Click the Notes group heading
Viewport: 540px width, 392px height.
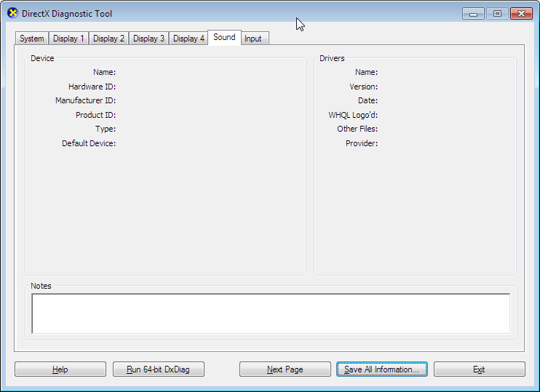41,286
